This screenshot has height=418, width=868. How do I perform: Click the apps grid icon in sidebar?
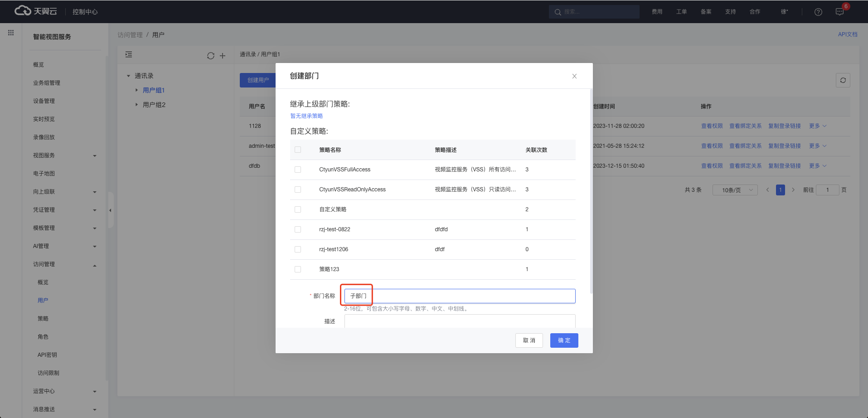coord(11,33)
